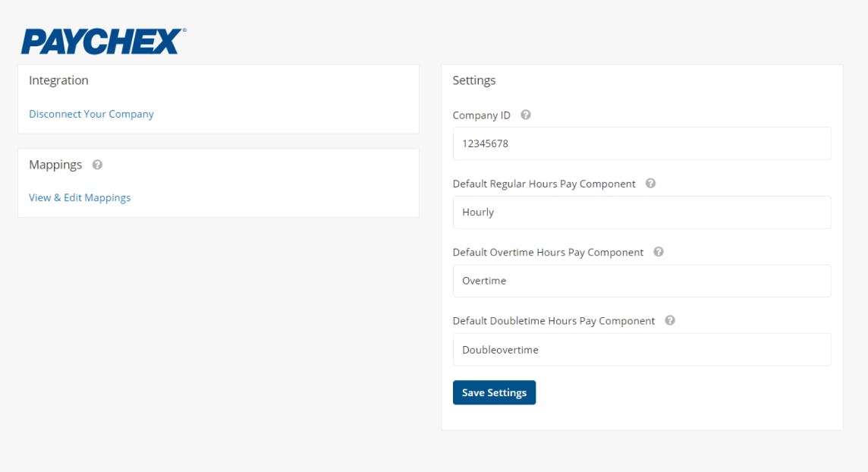Open View & Edit Mappings
The image size is (868, 472).
click(80, 197)
